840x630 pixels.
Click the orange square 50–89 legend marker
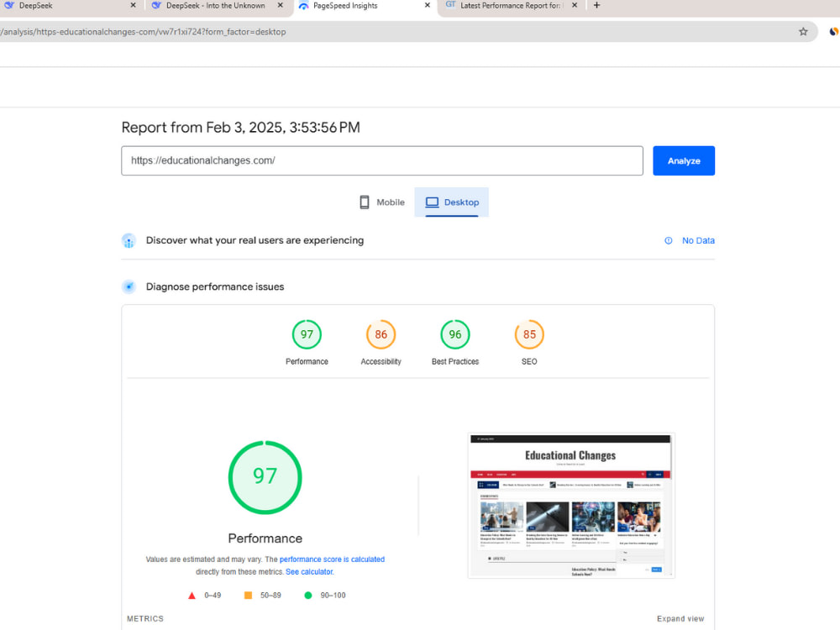pyautogui.click(x=248, y=596)
